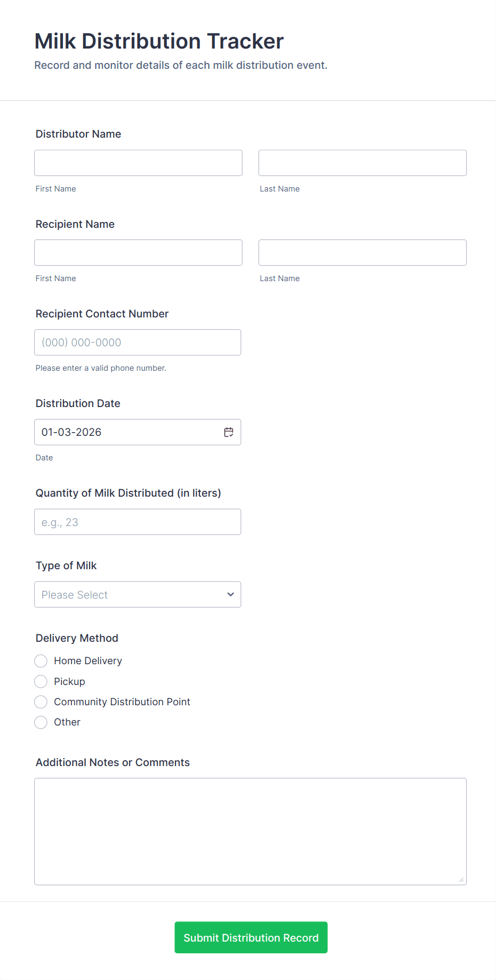Open the Distribution Date calendar picker icon
496x980 pixels.
(x=229, y=432)
